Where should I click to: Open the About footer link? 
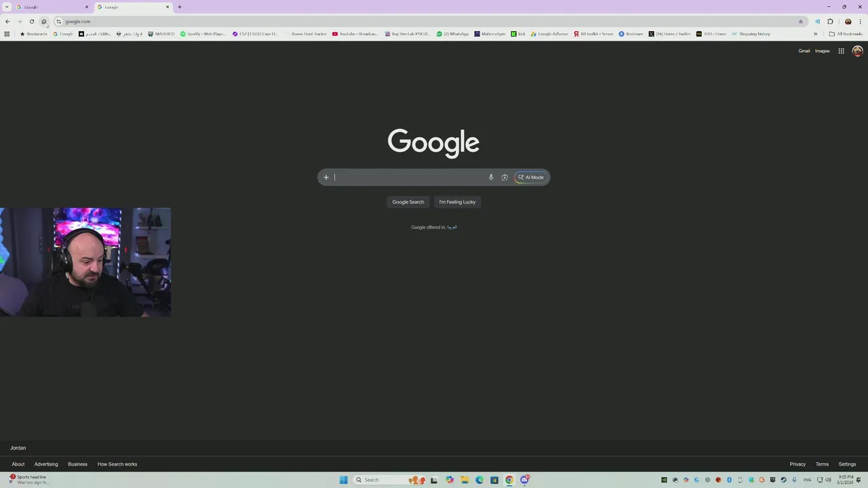[x=18, y=464]
